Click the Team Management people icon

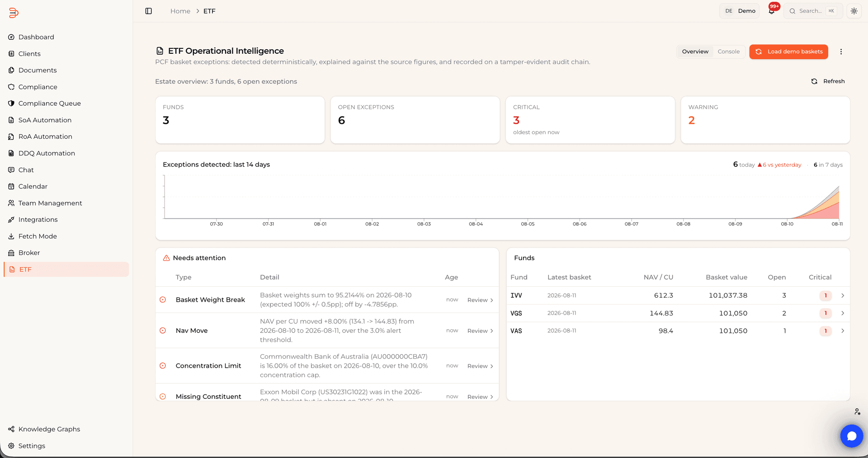click(11, 203)
